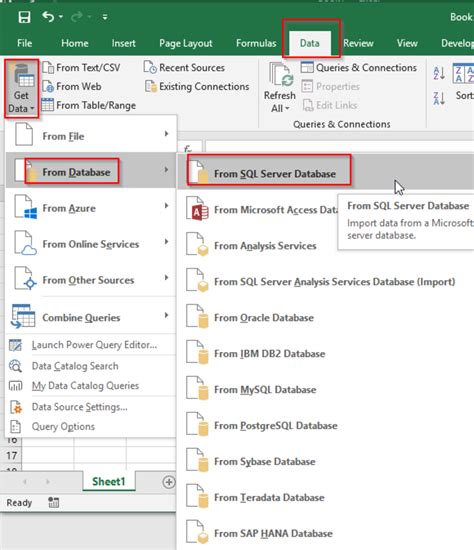The width and height of the screenshot is (474, 550).
Task: Open Data Source Settings
Action: (x=91, y=407)
